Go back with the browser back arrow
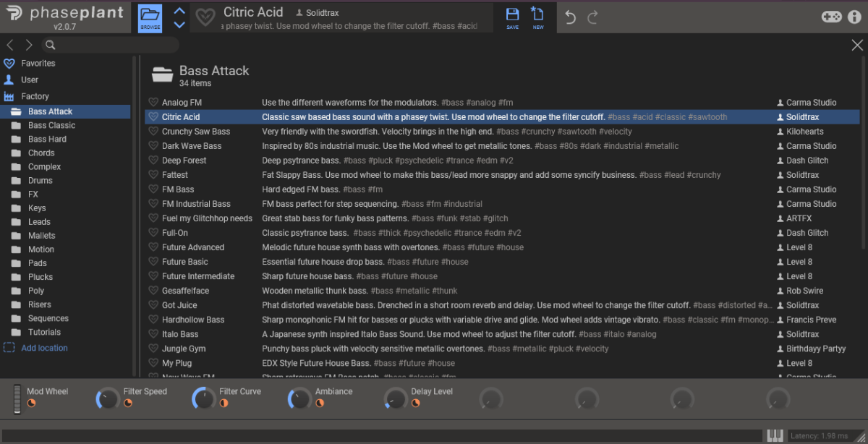This screenshot has width=868, height=444. [x=11, y=45]
